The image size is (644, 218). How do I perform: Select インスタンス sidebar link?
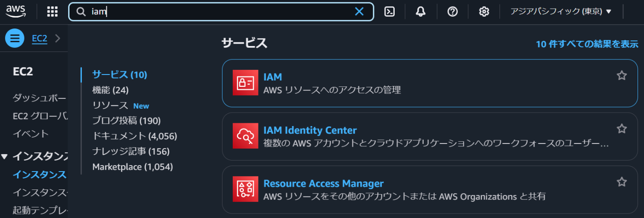(40, 174)
